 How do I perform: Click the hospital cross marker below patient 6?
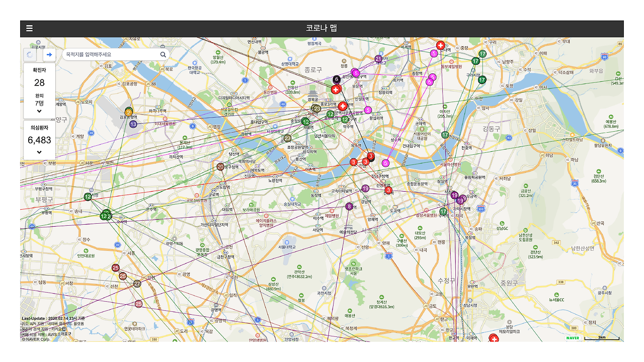click(336, 89)
